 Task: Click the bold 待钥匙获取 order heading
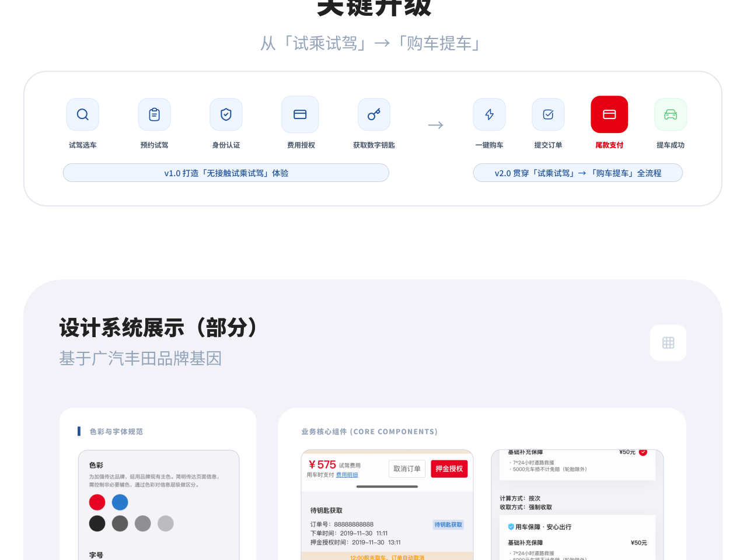327,510
